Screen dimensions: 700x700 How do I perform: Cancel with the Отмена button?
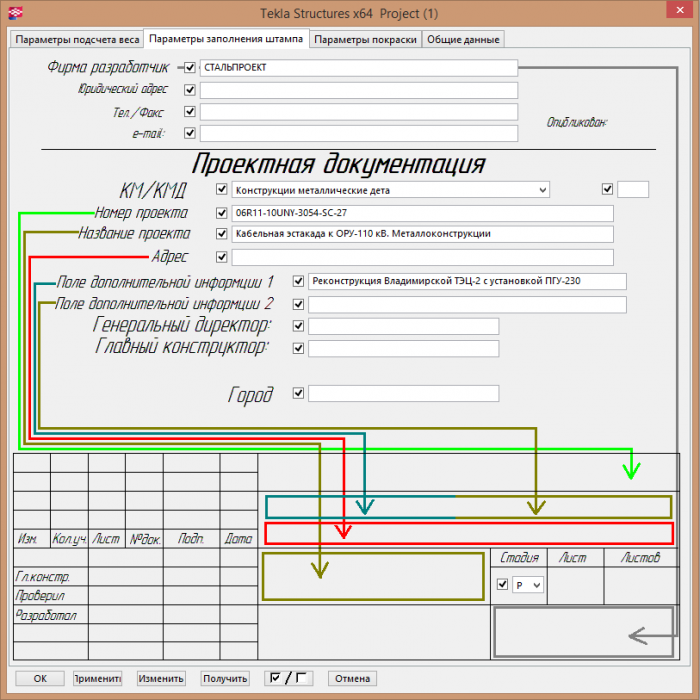click(x=352, y=678)
